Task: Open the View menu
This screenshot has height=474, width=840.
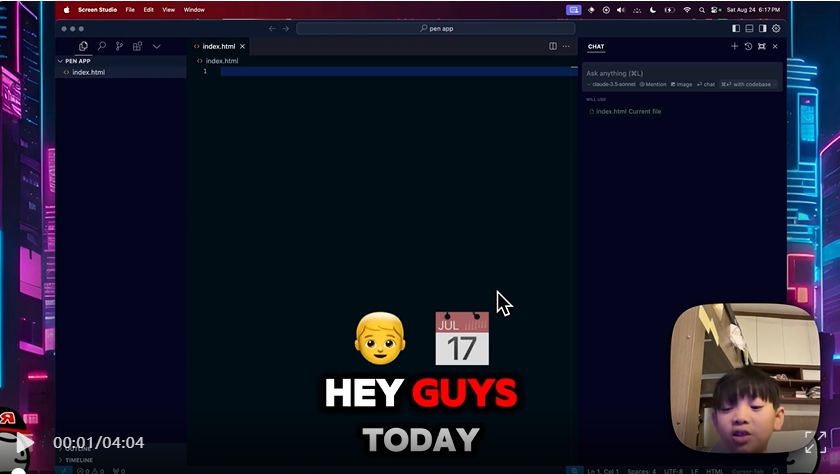Action: coord(169,10)
